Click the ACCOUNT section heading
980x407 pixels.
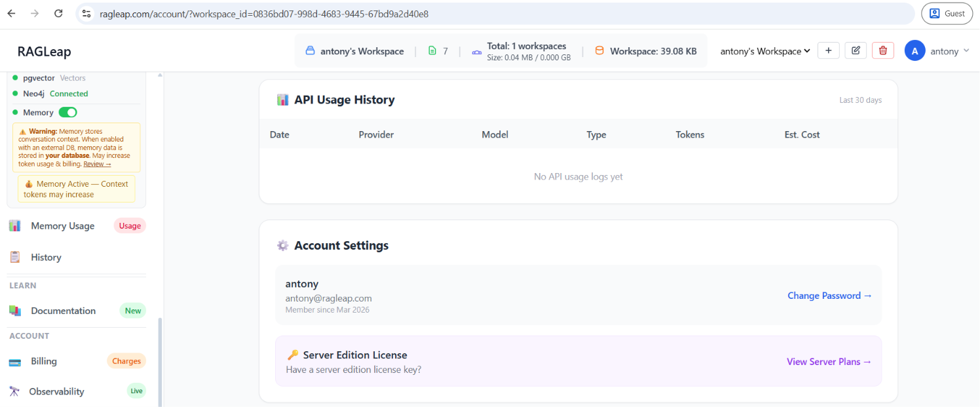tap(29, 336)
